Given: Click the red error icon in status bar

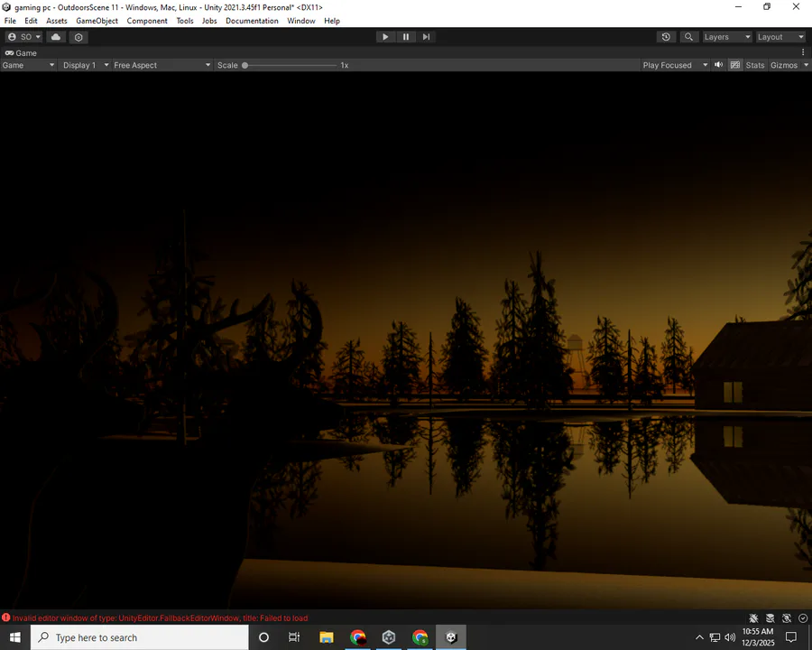Looking at the screenshot, I should pos(5,617).
